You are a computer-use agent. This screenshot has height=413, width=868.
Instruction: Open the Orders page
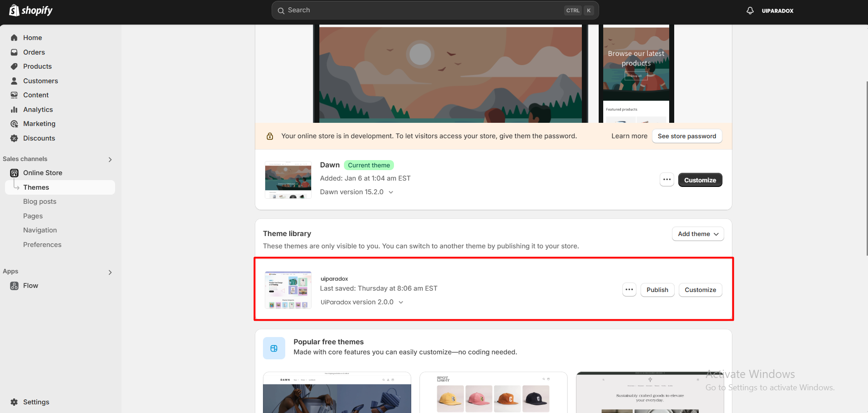coord(34,52)
